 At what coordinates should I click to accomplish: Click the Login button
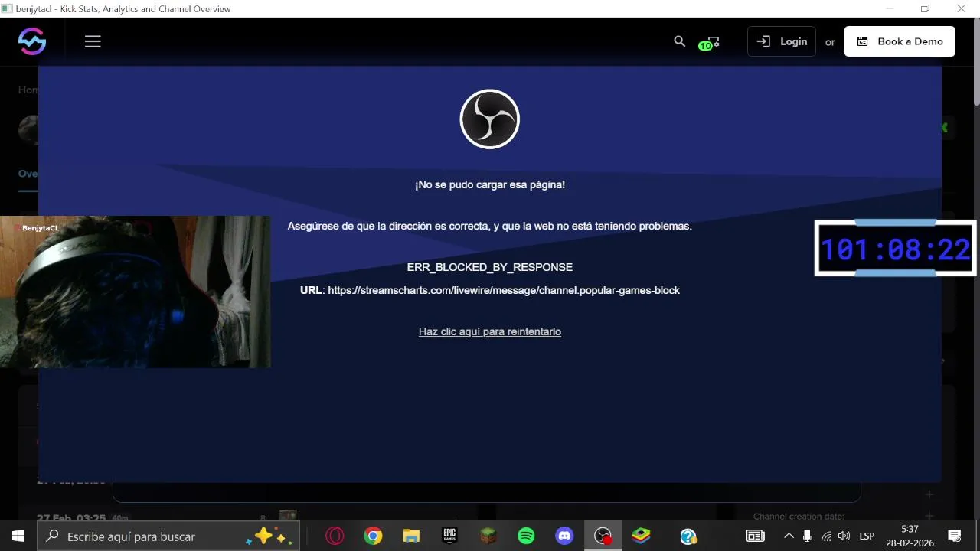[782, 41]
